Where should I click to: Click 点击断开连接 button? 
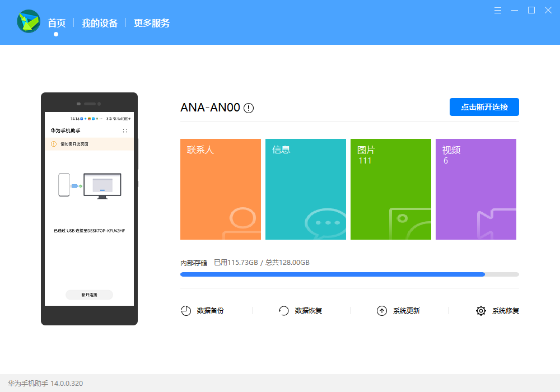coord(484,107)
